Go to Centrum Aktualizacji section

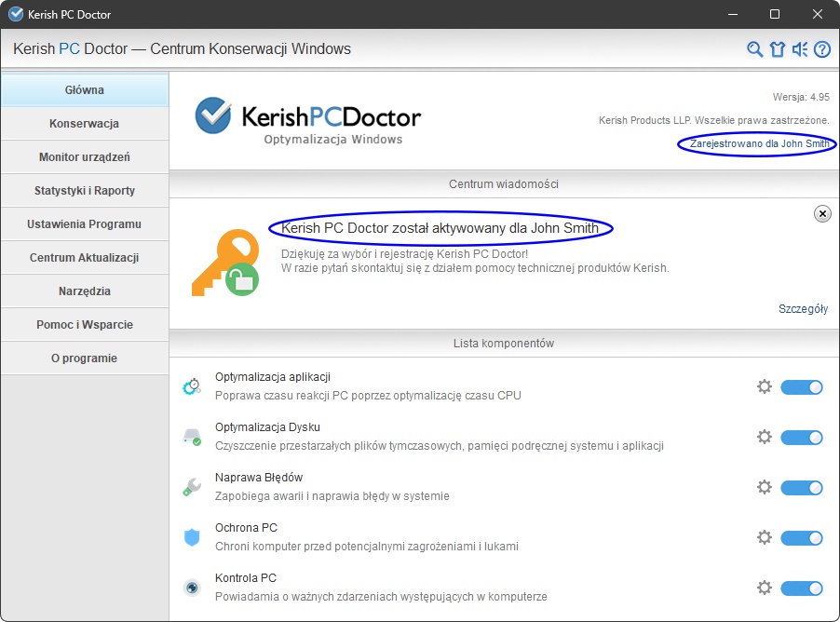(84, 258)
